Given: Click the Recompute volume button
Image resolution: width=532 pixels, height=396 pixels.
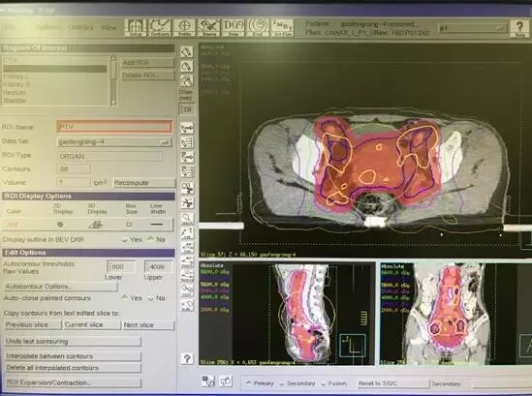Looking at the screenshot, I should pyautogui.click(x=143, y=183).
